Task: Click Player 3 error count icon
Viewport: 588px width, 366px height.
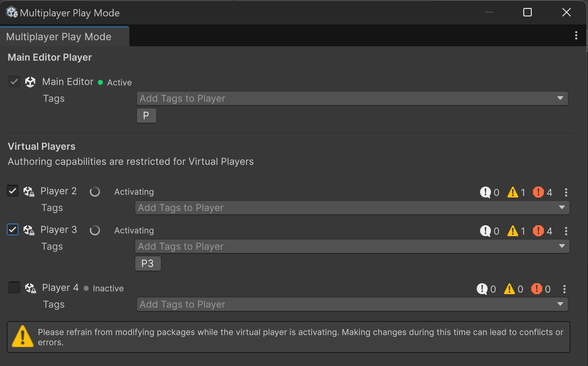Action: [538, 231]
